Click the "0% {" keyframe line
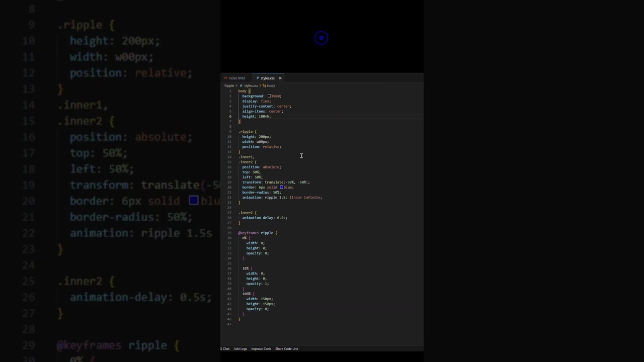Screen dimensions: 644x362 [x=246, y=238]
